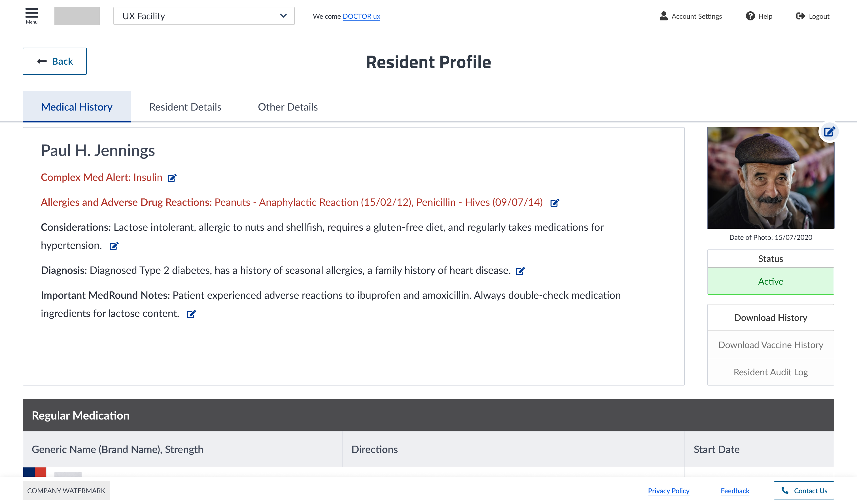Open the Other Details tab
The height and width of the screenshot is (504, 857).
(x=288, y=107)
